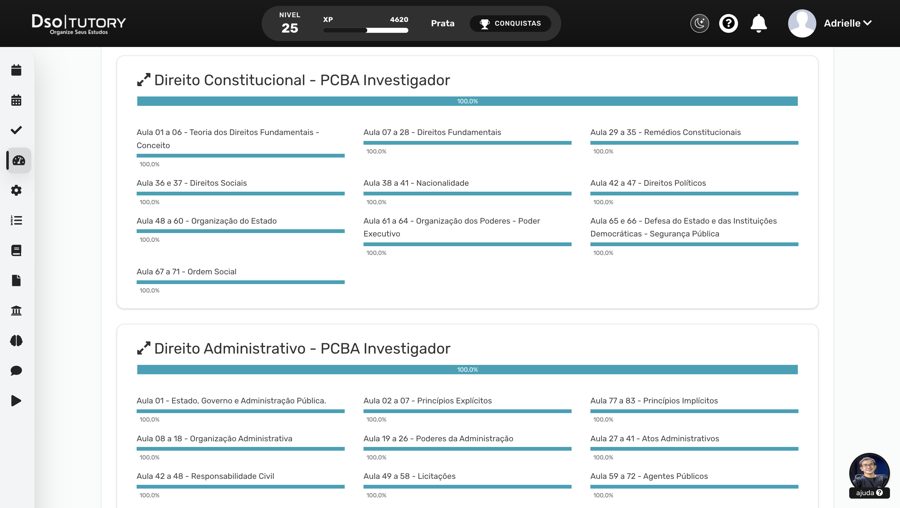The width and height of the screenshot is (900, 508).
Task: Select 'Aula 65 e 66 - Defesa do Estado'
Action: tap(684, 227)
